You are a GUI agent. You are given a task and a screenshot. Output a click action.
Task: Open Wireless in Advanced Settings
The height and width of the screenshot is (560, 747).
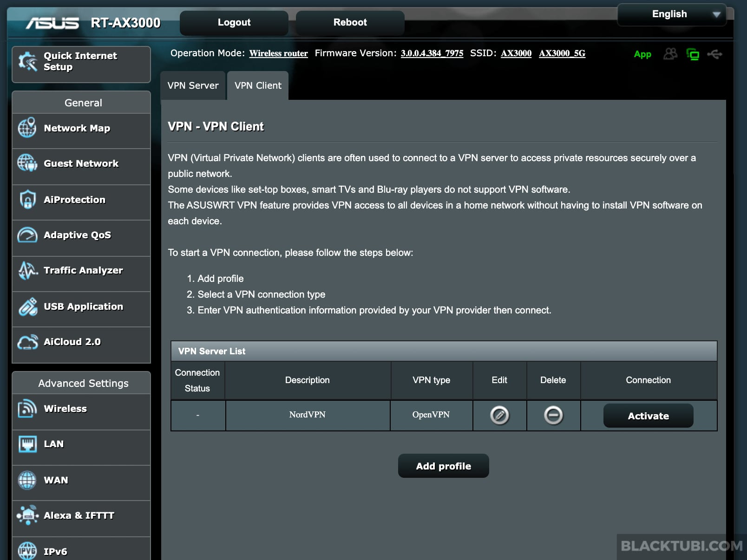point(65,409)
